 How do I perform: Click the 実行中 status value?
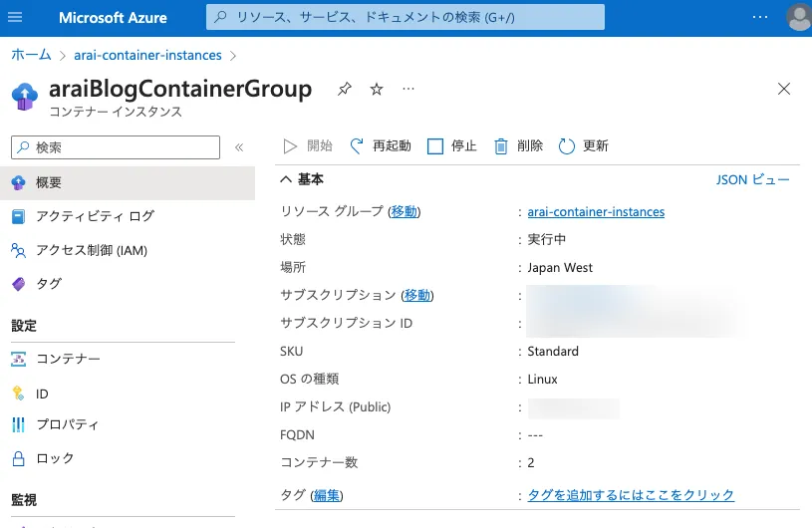coord(546,239)
